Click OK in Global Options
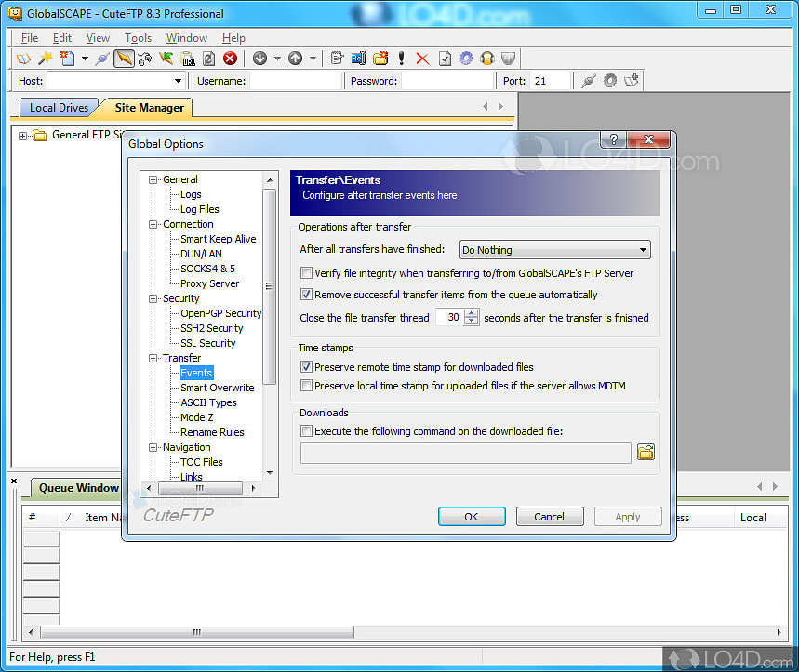Image resolution: width=799 pixels, height=672 pixels. 472,516
